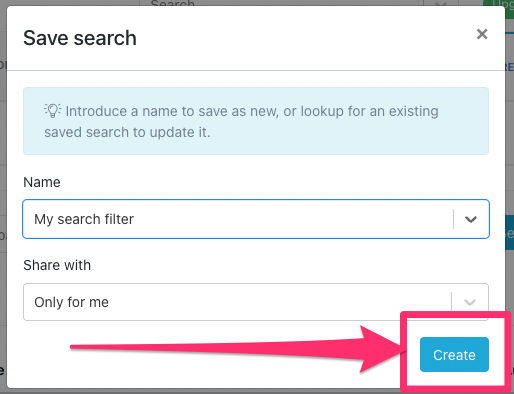Click the lightbulb hint icon
The height and width of the screenshot is (394, 514).
pyautogui.click(x=53, y=111)
